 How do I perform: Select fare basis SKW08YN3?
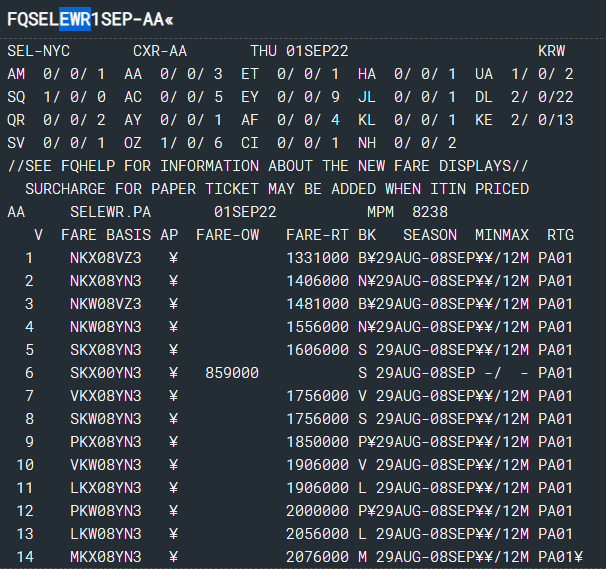pyautogui.click(x=106, y=419)
